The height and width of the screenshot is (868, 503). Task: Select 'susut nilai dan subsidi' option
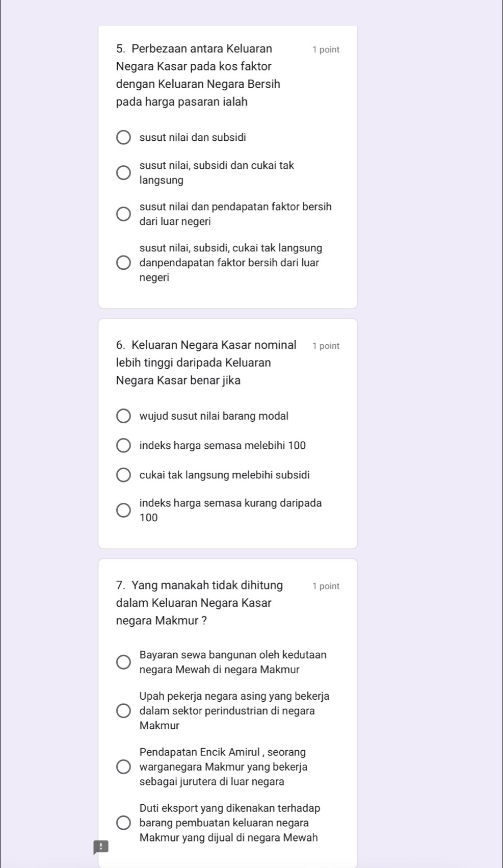[x=123, y=138]
